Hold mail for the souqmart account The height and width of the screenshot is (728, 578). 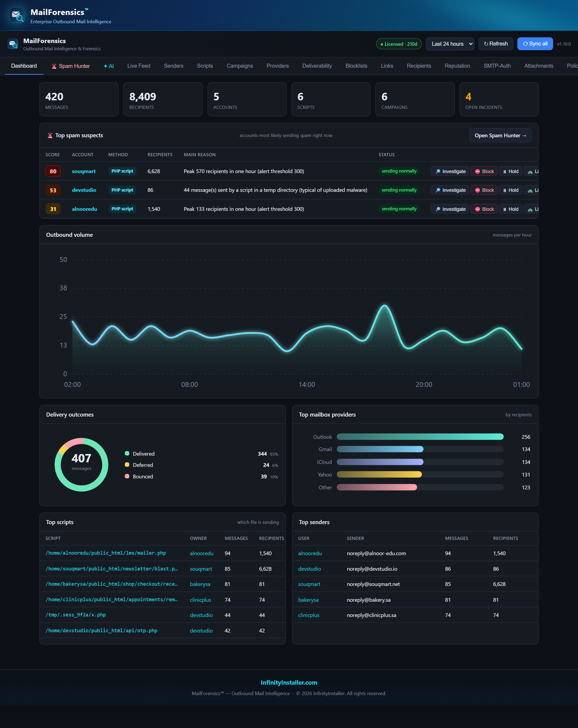point(511,171)
